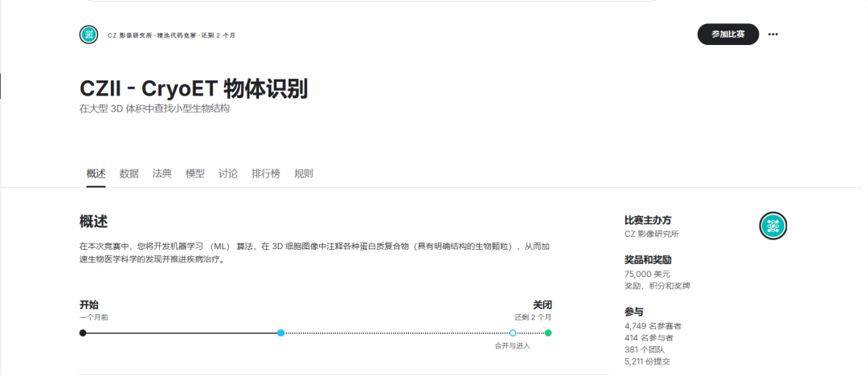Click the 4,749 名参赛者 statistic

click(x=653, y=326)
